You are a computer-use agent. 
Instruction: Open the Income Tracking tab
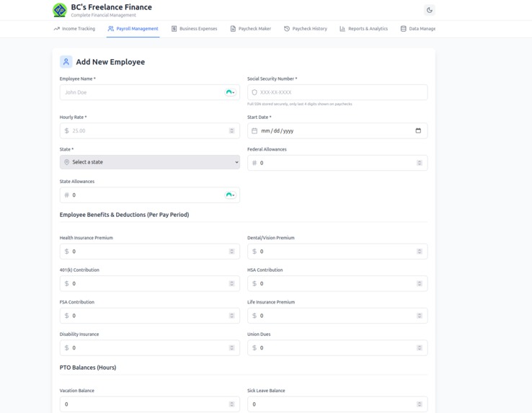[x=74, y=29]
